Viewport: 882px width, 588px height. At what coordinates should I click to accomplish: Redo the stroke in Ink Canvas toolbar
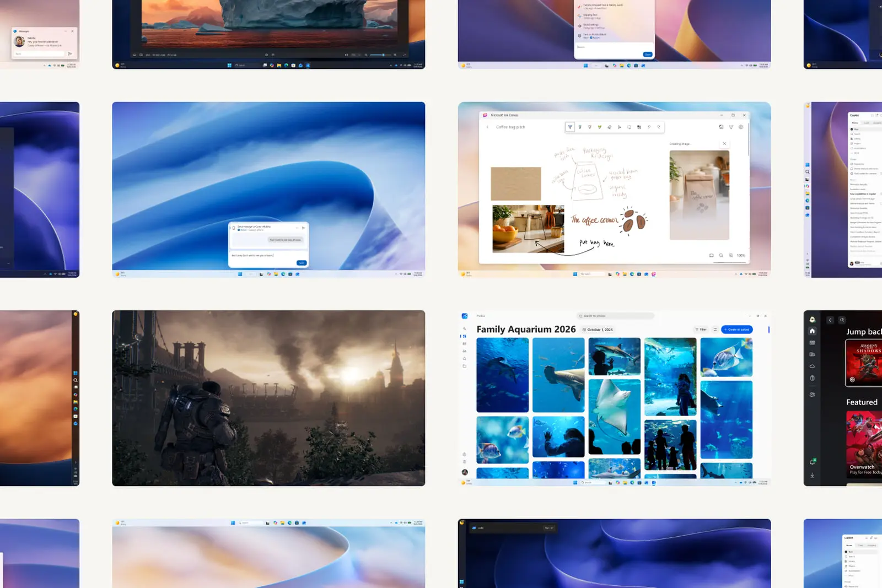(x=659, y=127)
